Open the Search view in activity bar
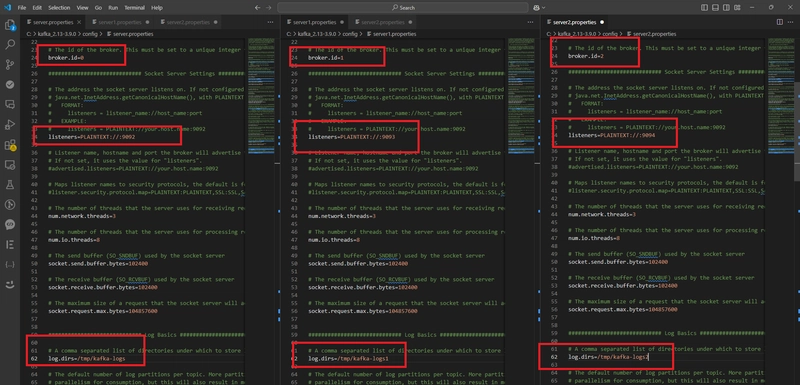Image resolution: width=800 pixels, height=385 pixels. coord(10,44)
